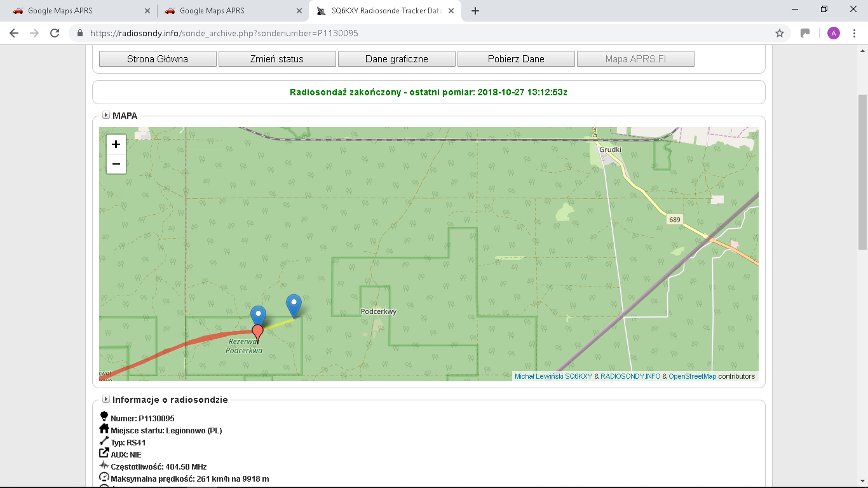Reload the current page
The image size is (868, 488).
pyautogui.click(x=55, y=33)
